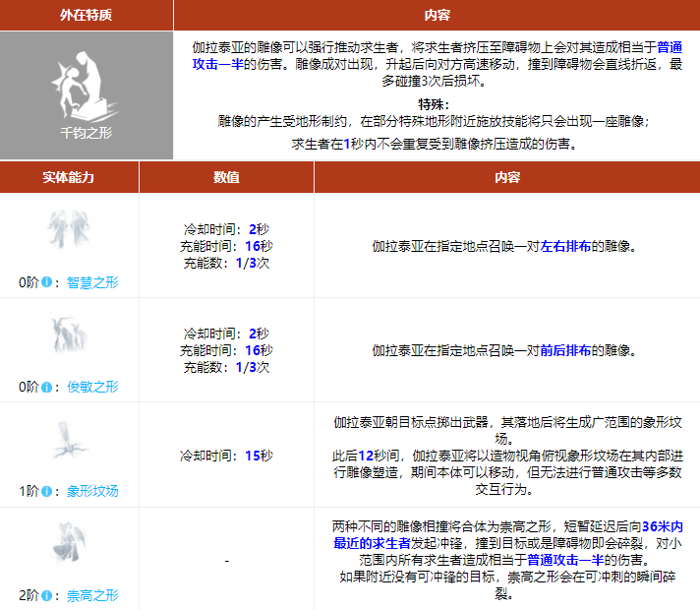
Task: Open the 象形坟场 link
Action: coord(92,492)
